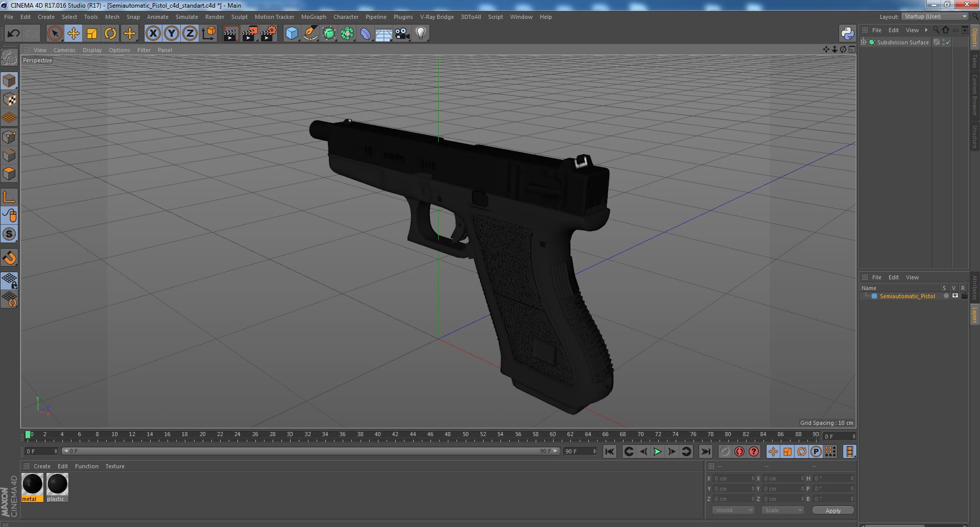
Task: Toggle Z axis lock
Action: [x=190, y=34]
